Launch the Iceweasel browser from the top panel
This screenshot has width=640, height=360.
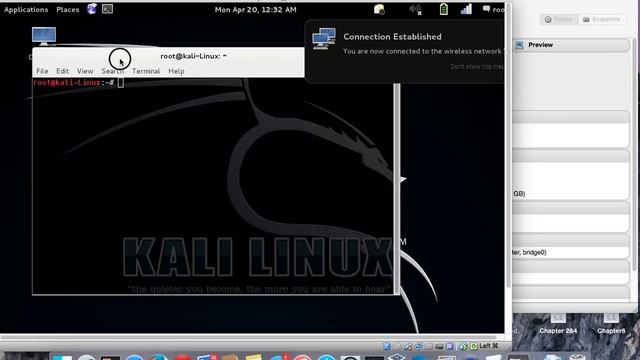91,9
